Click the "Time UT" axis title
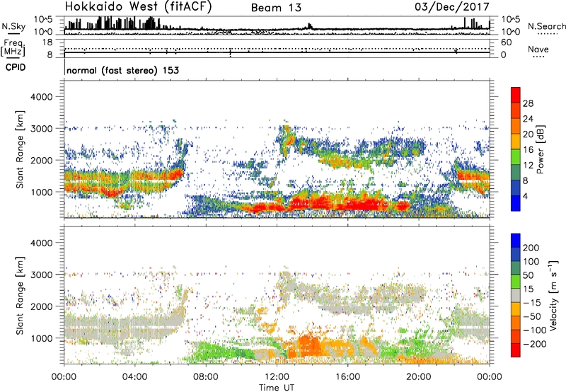566x392 pixels. 277,388
